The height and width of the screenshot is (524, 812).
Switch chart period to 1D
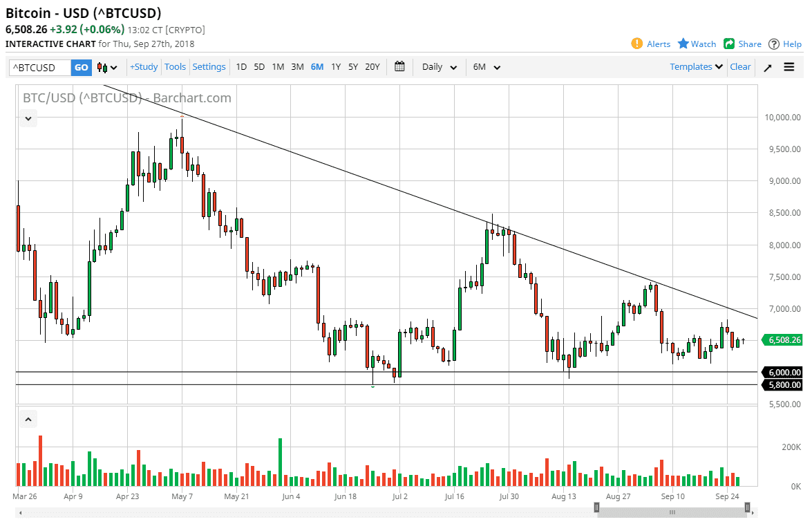click(241, 66)
